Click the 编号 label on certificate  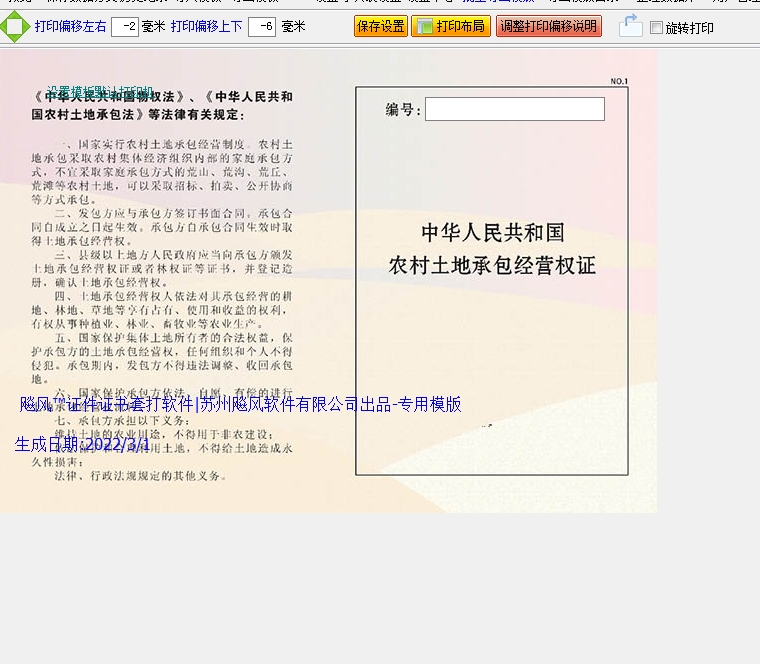(x=403, y=110)
